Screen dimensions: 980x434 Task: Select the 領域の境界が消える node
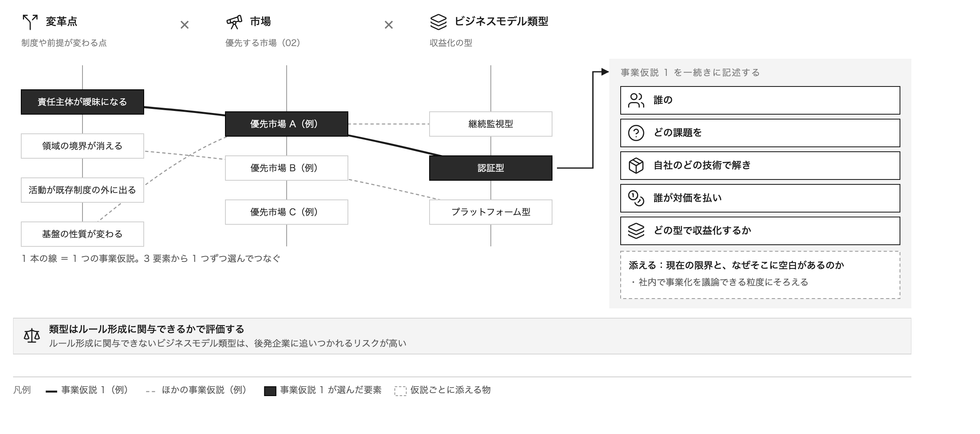point(82,146)
